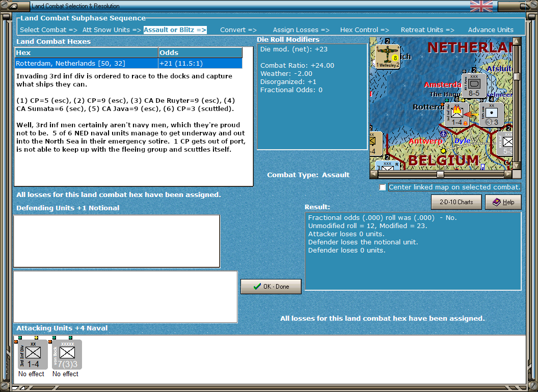Click the Combat Type: Assault label
Viewport: 538px width, 392px height.
pyautogui.click(x=308, y=175)
